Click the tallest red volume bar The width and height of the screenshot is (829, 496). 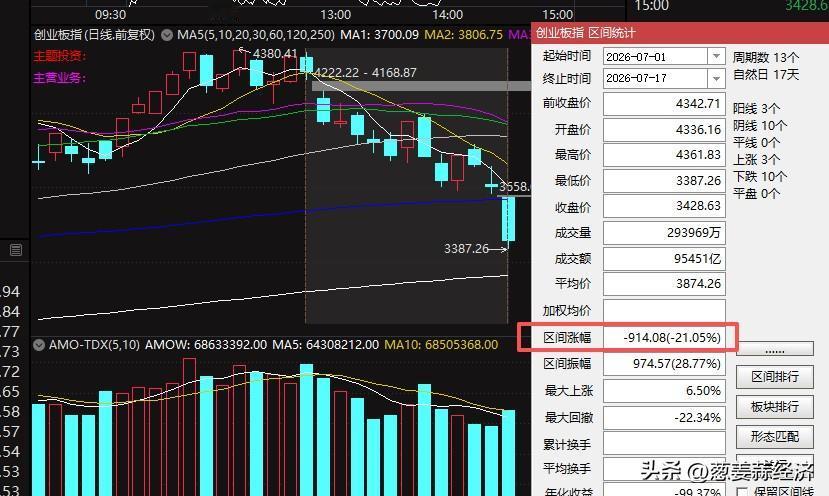189,427
